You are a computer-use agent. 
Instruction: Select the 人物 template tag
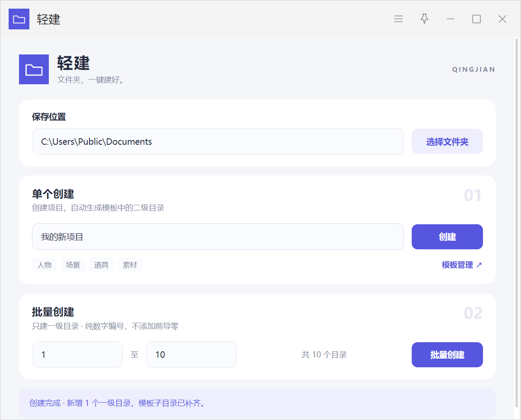[44, 265]
